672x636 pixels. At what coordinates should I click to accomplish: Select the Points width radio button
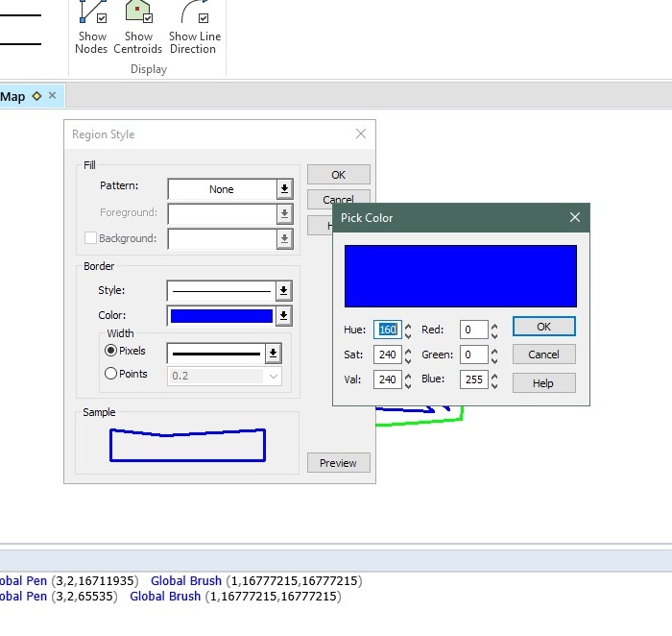(x=110, y=374)
